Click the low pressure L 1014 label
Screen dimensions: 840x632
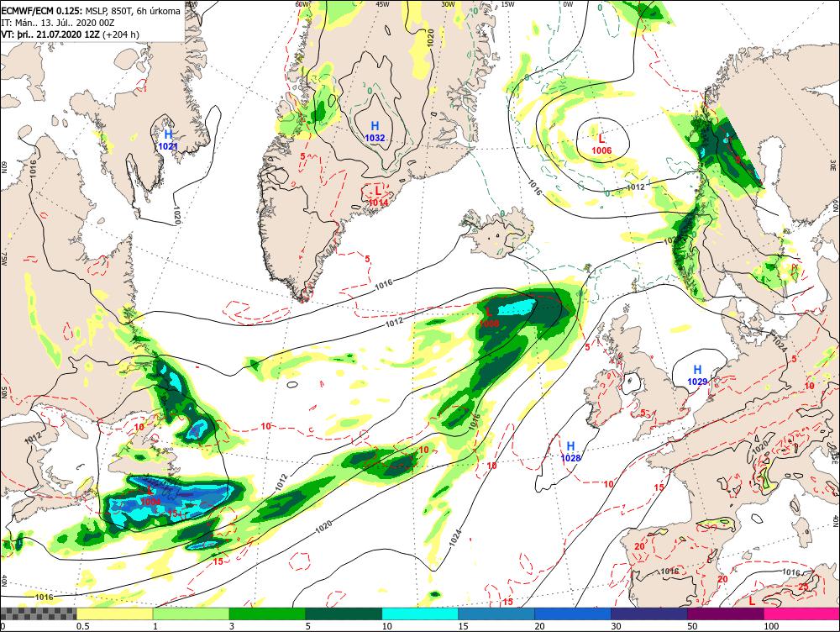(378, 196)
